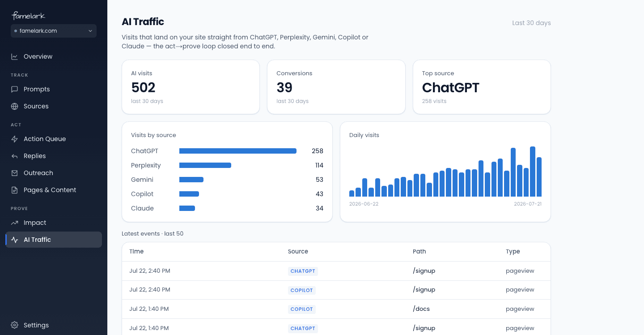
Task: Open Settings from the sidebar
Action: click(54, 325)
